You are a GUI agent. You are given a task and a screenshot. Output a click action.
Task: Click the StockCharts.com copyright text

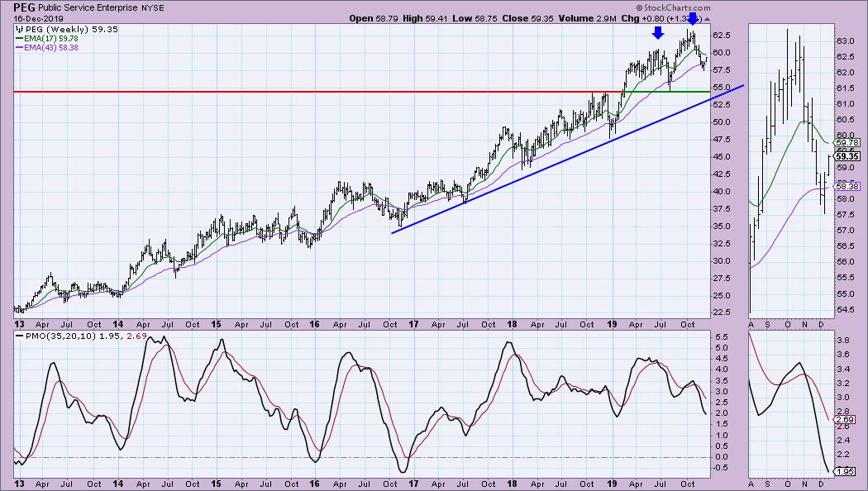tap(673, 7)
